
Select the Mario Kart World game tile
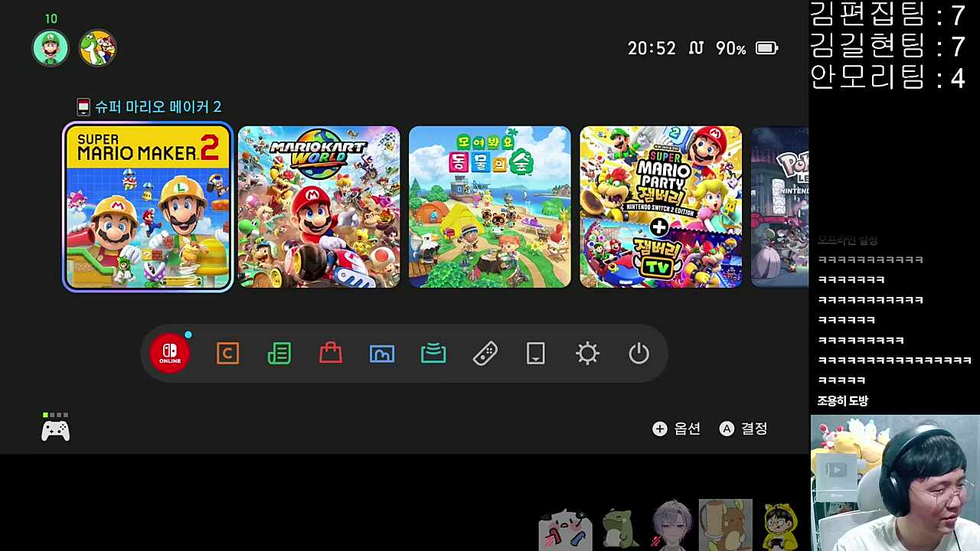(x=318, y=207)
